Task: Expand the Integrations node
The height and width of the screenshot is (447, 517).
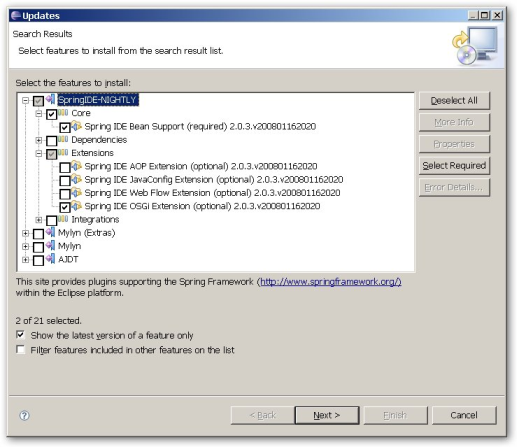Action: coord(39,220)
